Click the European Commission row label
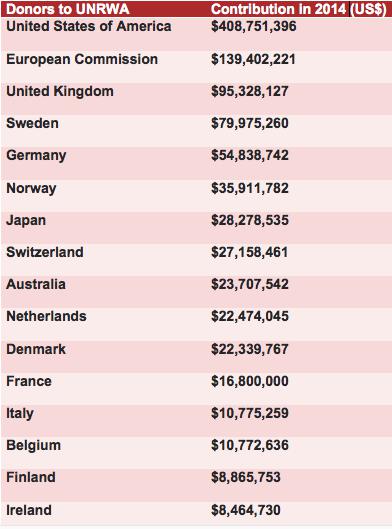Screen dimensions: 392x529 pyautogui.click(x=82, y=59)
